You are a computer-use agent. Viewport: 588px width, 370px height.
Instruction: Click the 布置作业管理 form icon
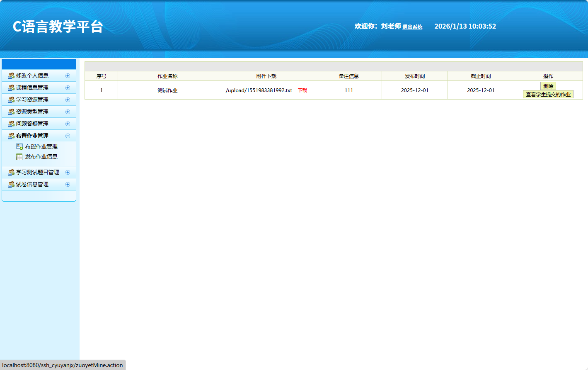coord(19,146)
